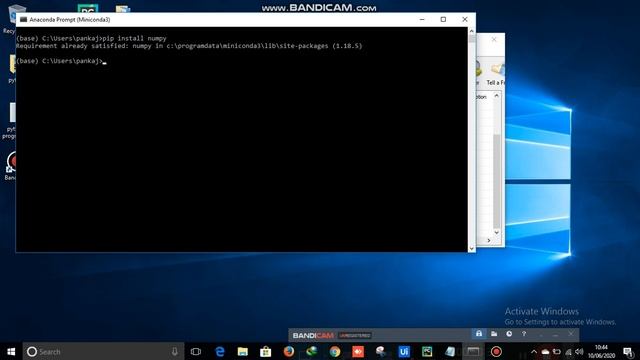Click the 'Requirement already satisfied' output line
The image size is (640, 360).
coord(189,46)
